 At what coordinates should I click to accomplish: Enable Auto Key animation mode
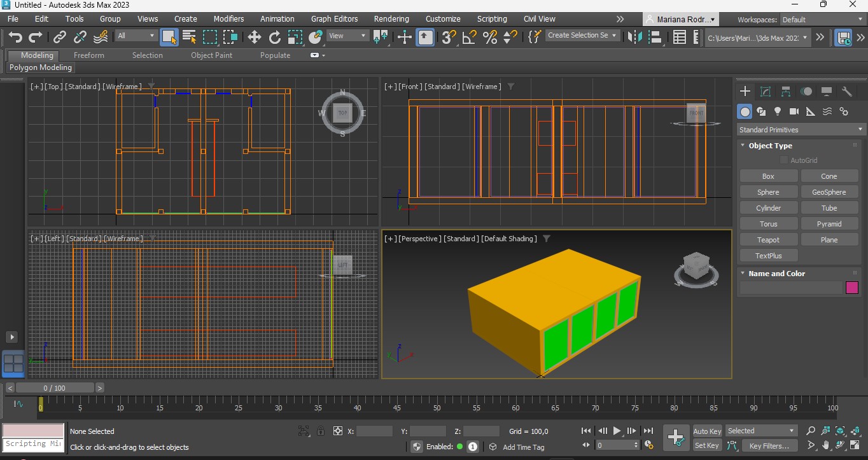pyautogui.click(x=707, y=431)
